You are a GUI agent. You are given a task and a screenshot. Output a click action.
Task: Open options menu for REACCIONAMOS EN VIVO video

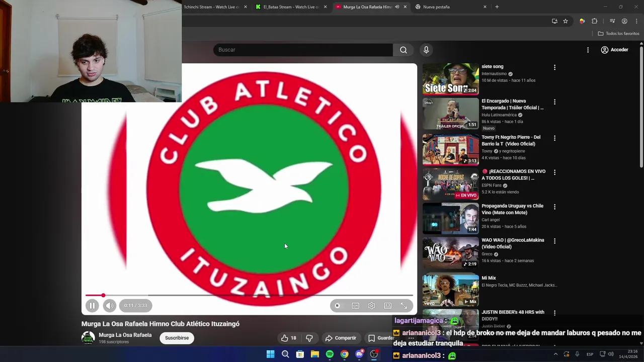(x=554, y=172)
